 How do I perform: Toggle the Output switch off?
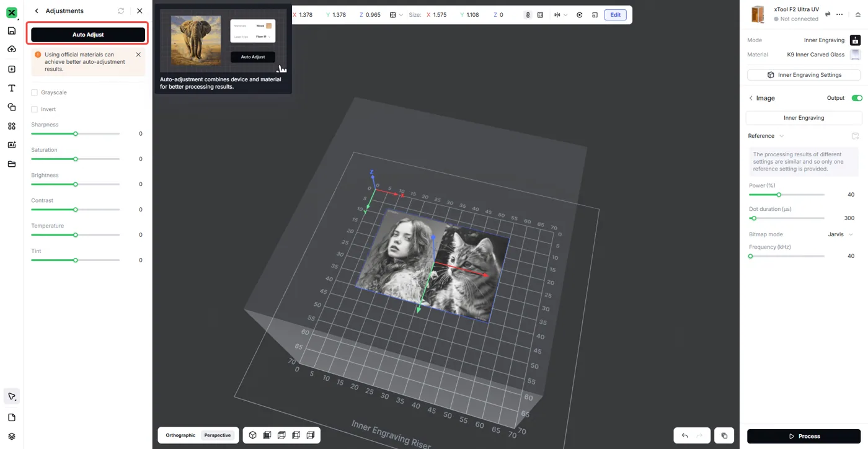(857, 98)
